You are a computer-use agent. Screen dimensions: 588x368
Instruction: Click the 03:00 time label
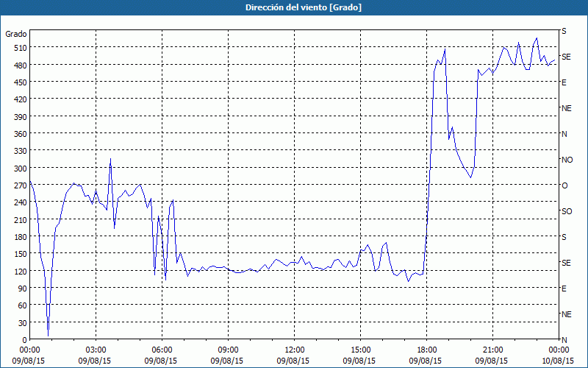pyautogui.click(x=96, y=350)
